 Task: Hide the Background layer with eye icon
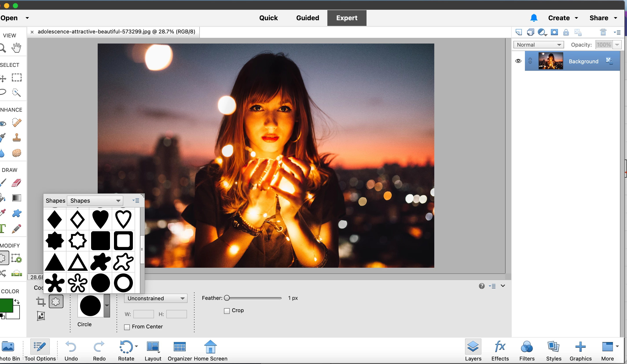point(518,61)
